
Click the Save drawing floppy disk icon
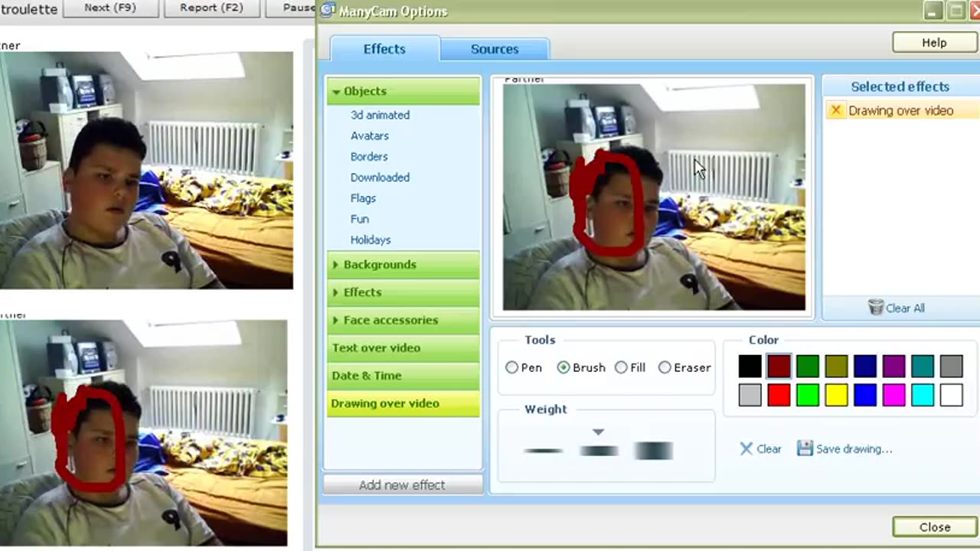[805, 448]
